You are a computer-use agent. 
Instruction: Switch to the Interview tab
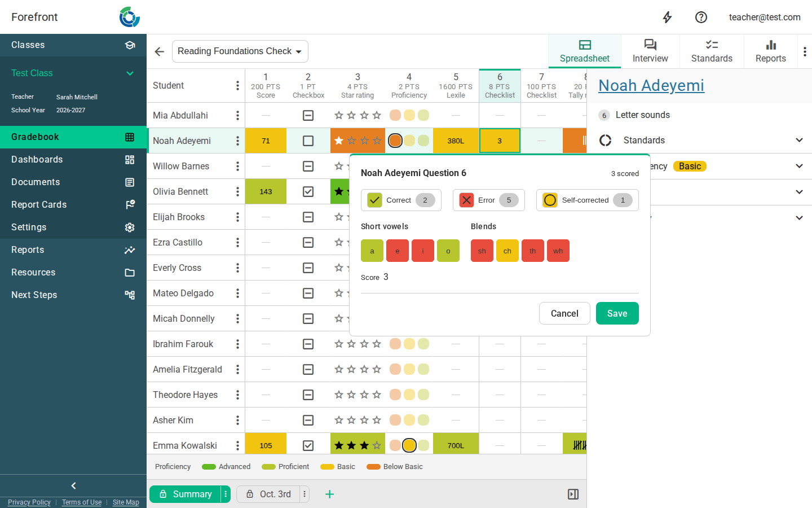tap(650, 51)
